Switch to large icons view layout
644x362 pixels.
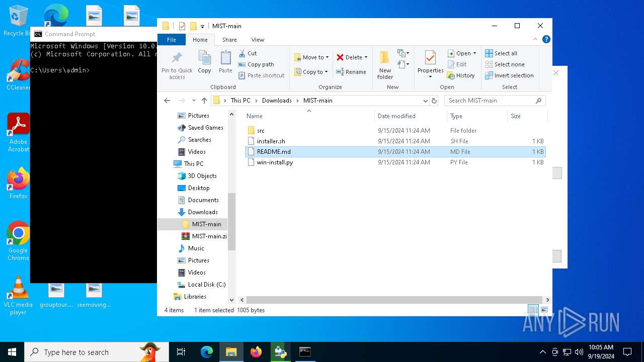(x=544, y=310)
